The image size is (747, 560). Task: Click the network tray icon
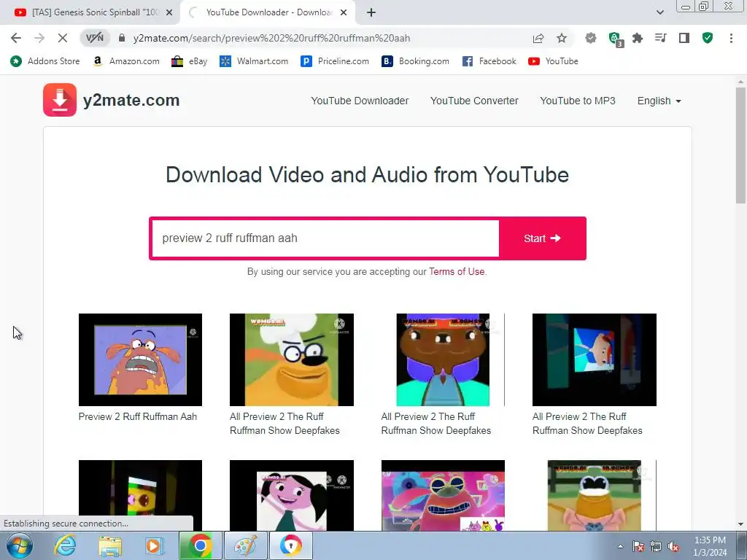[x=656, y=547]
